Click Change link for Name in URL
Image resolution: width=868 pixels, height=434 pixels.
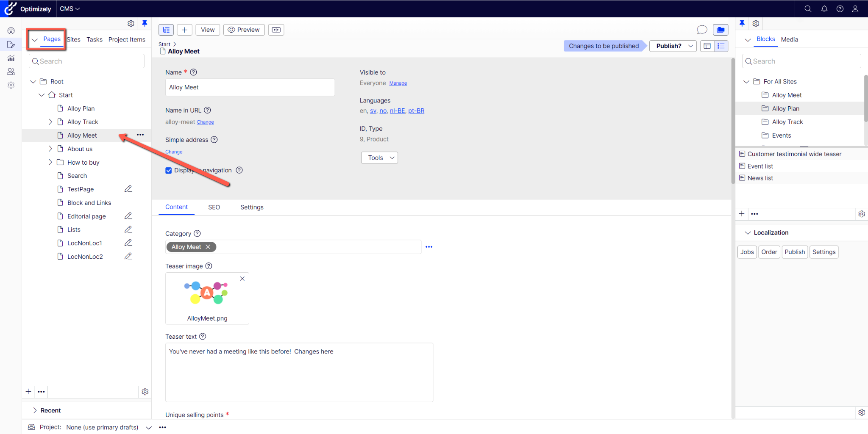(x=205, y=122)
